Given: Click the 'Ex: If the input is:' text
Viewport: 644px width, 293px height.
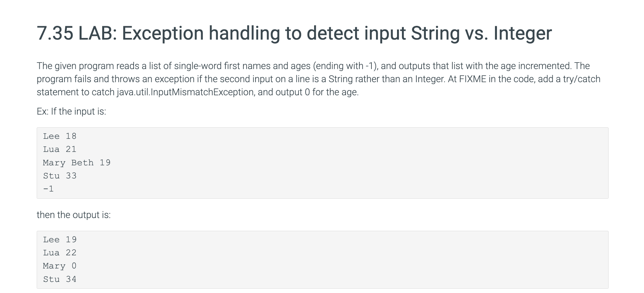Looking at the screenshot, I should pos(71,112).
